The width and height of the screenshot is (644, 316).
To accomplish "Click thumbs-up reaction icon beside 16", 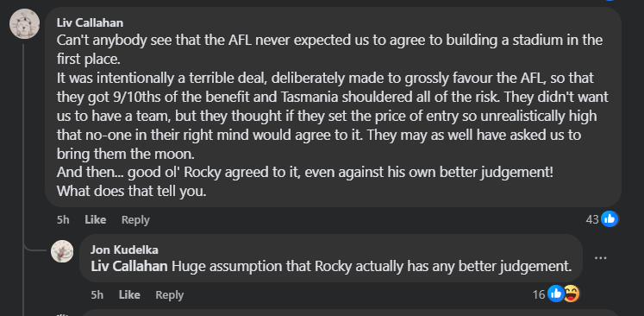I will (556, 294).
